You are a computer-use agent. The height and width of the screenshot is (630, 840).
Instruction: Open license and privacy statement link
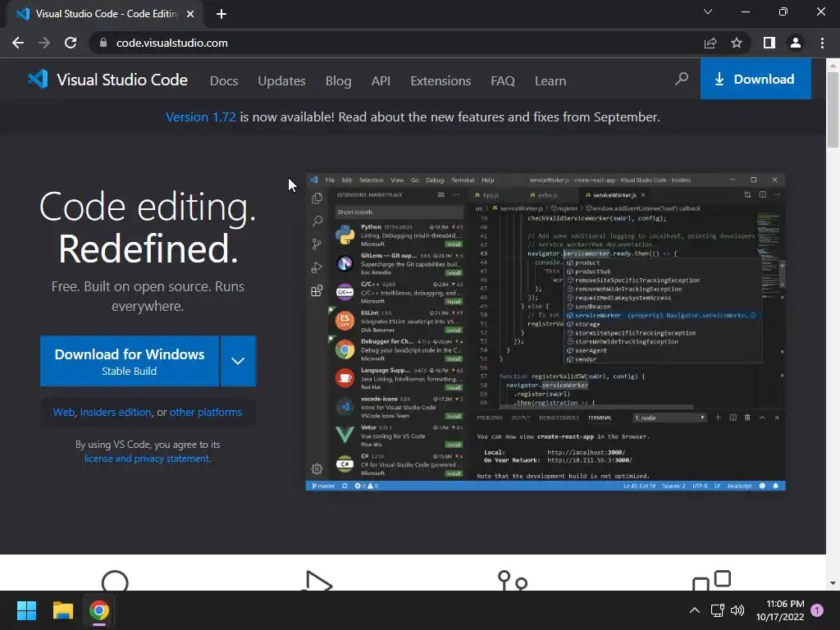[x=148, y=459]
